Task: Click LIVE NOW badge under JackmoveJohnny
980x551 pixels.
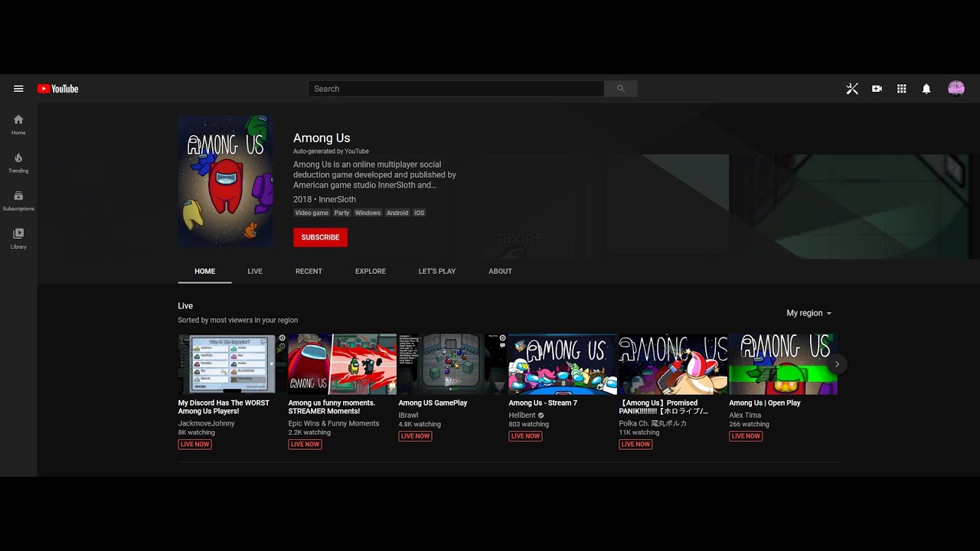Action: 194,444
